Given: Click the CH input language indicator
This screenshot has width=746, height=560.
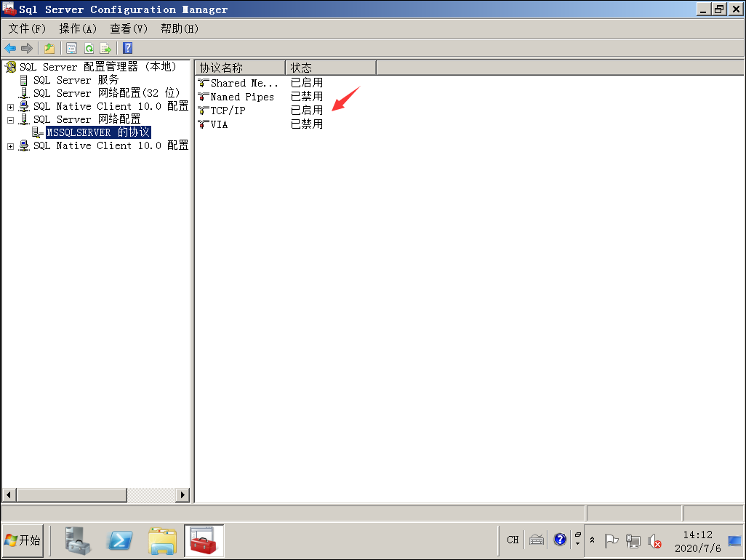Looking at the screenshot, I should coord(513,540).
